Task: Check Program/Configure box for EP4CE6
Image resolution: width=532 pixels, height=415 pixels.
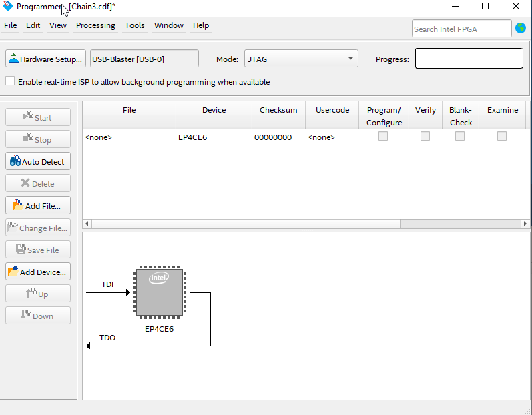Action: tap(383, 137)
